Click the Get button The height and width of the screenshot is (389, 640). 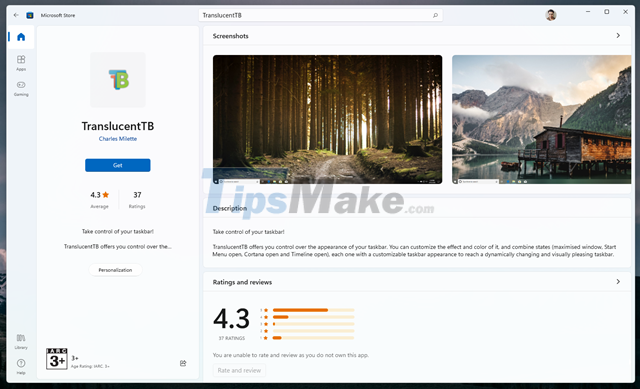pos(118,165)
